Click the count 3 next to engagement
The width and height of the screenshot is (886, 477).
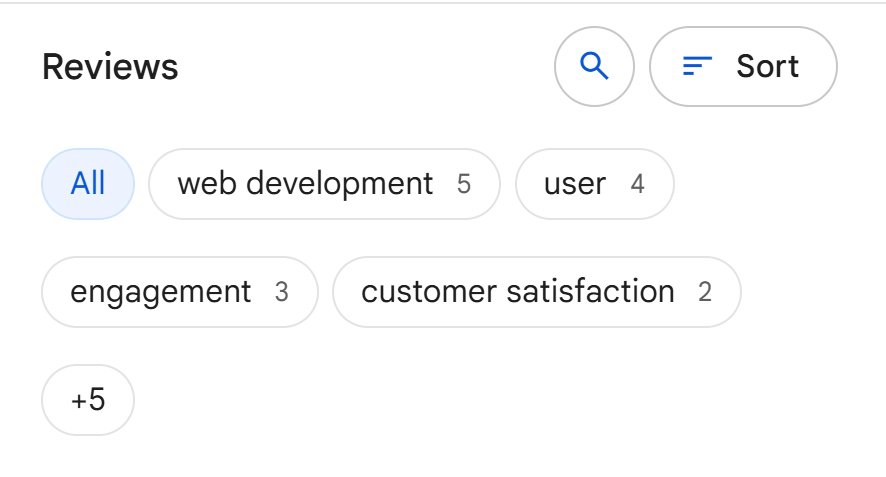point(281,292)
